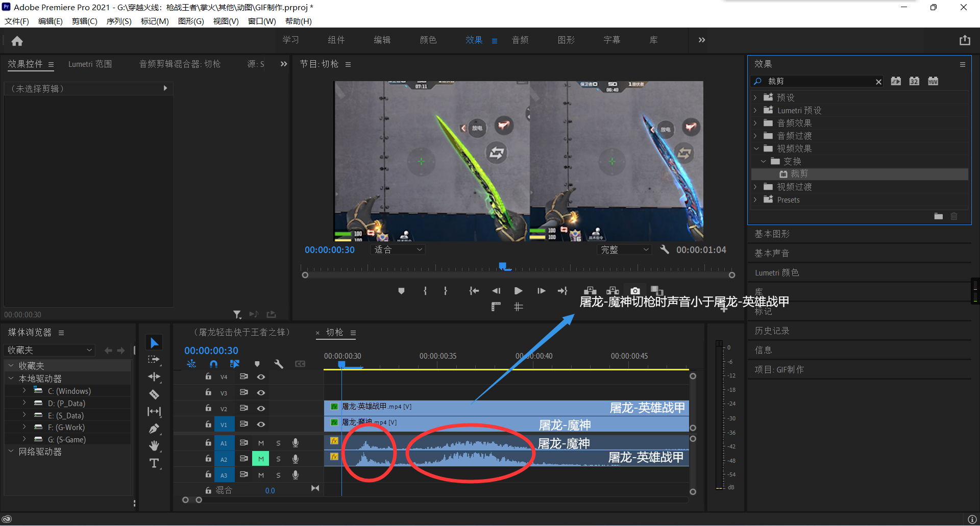
Task: Open the 历史记录 panel
Action: (772, 331)
